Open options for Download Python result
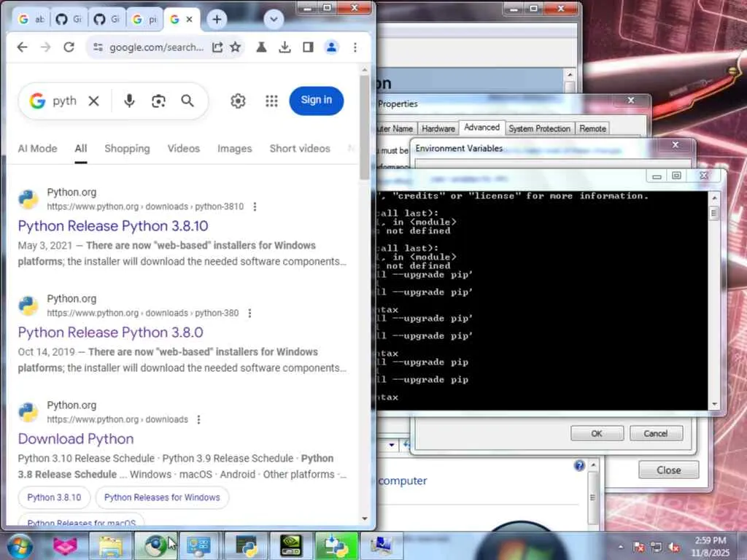The height and width of the screenshot is (560, 747). coord(198,419)
